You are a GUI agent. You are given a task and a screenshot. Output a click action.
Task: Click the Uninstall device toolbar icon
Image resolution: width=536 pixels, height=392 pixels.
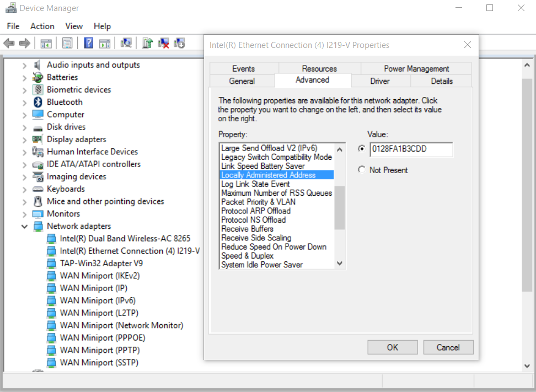163,42
